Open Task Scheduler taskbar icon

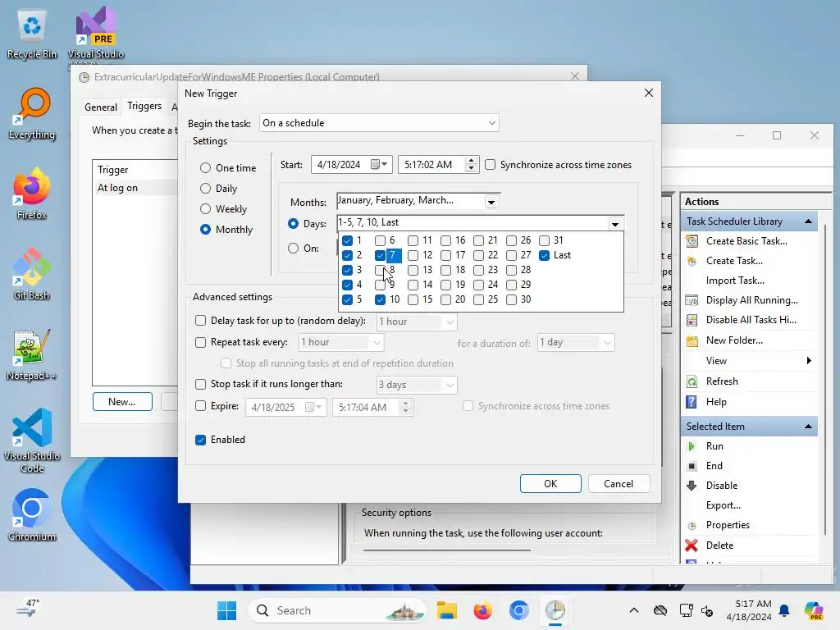tap(555, 610)
